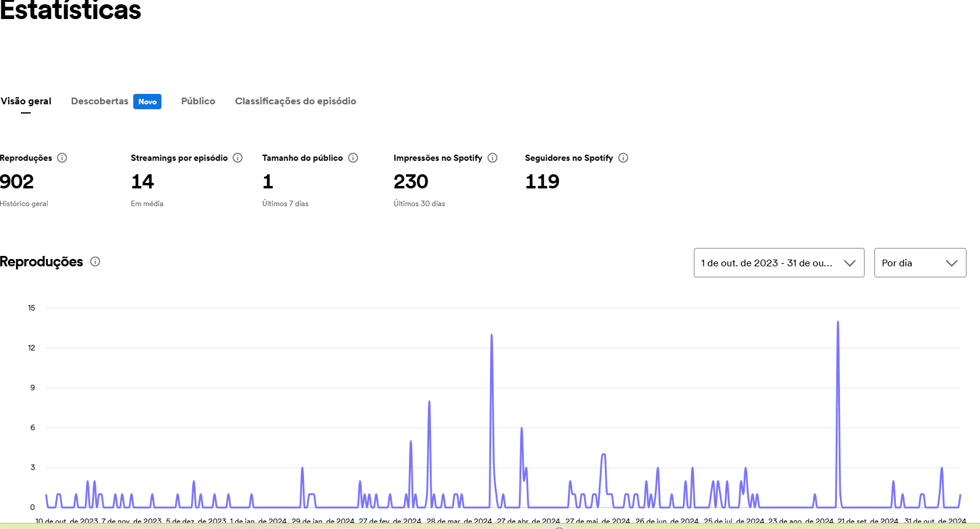Select the Visão geral tab
Image resolution: width=980 pixels, height=529 pixels.
pos(26,101)
